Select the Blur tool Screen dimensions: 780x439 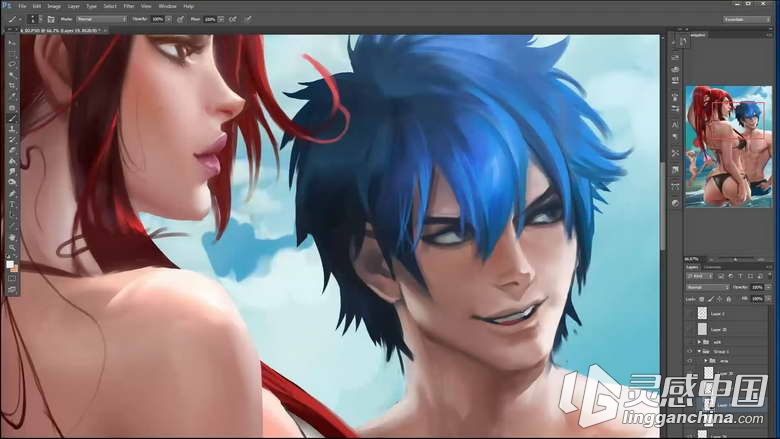[12, 172]
